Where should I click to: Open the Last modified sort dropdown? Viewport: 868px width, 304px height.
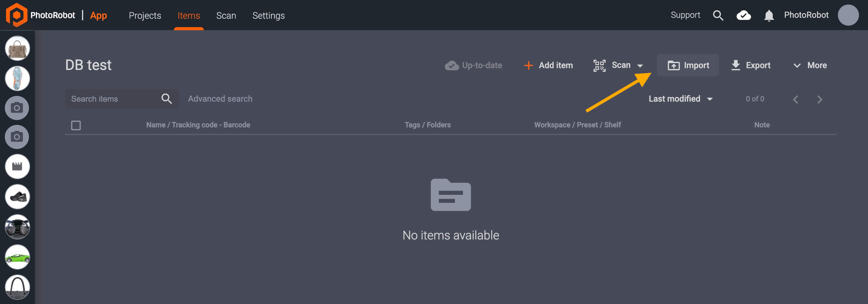[680, 99]
